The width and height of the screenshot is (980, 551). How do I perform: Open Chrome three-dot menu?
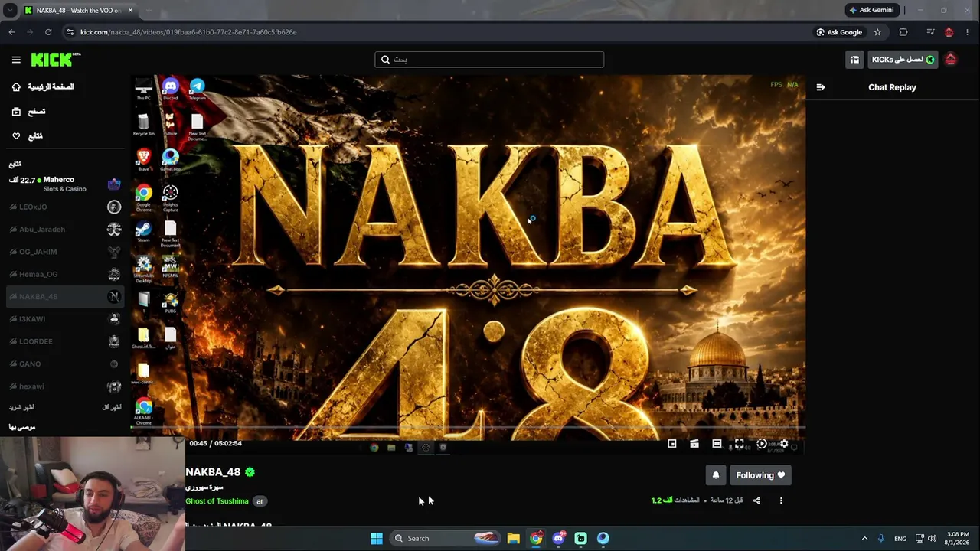(968, 32)
